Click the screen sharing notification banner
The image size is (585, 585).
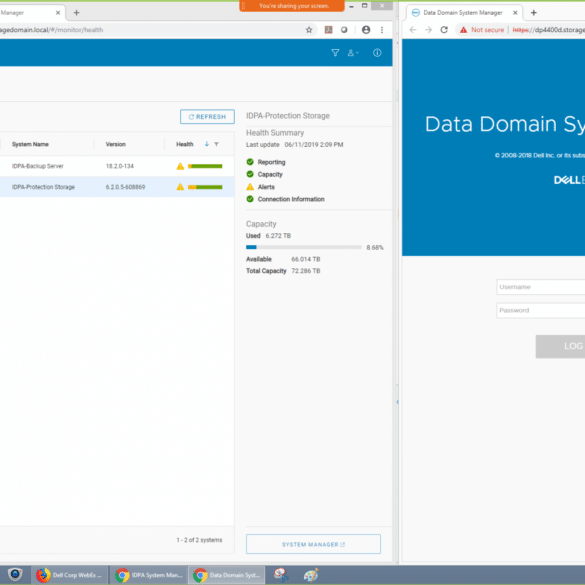pos(292,6)
